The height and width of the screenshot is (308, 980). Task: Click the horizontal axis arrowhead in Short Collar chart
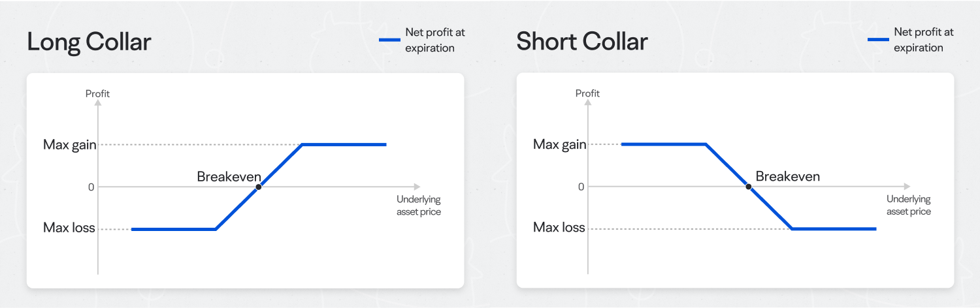[x=906, y=187]
